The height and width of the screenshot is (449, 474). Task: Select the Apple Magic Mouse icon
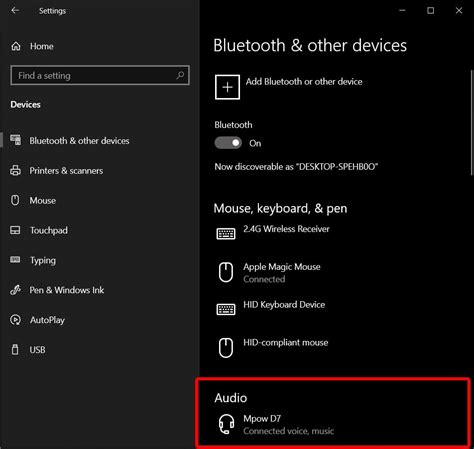pos(226,272)
